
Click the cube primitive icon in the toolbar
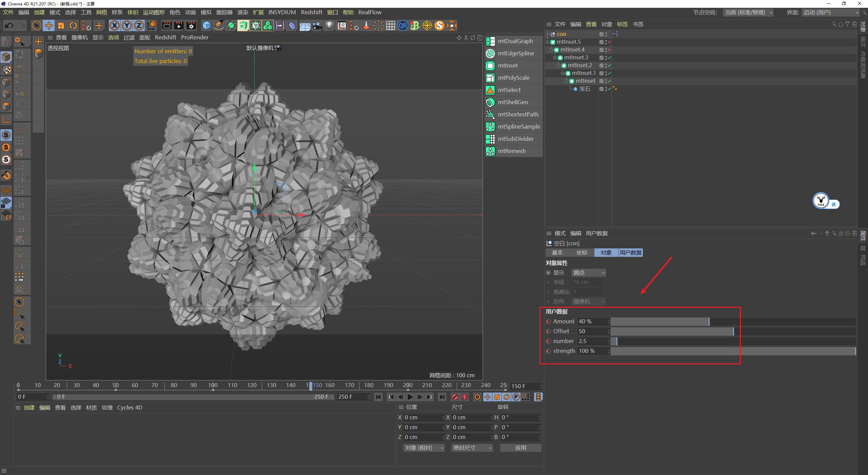coord(206,25)
